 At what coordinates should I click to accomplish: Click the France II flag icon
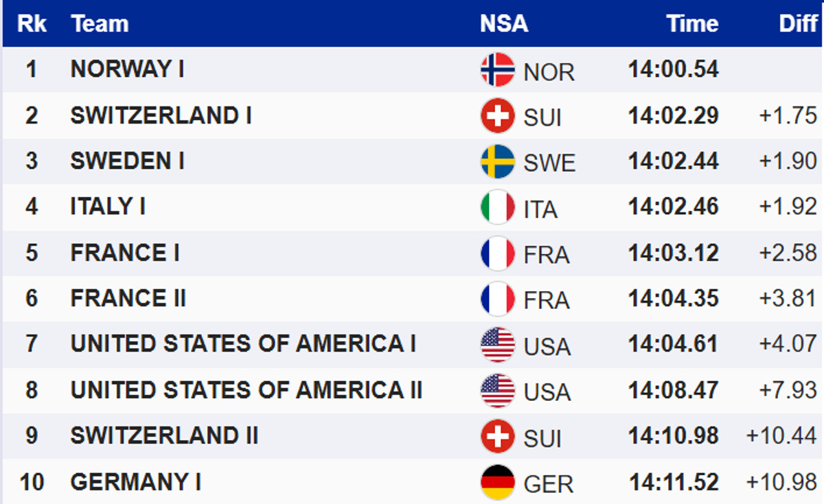497,299
